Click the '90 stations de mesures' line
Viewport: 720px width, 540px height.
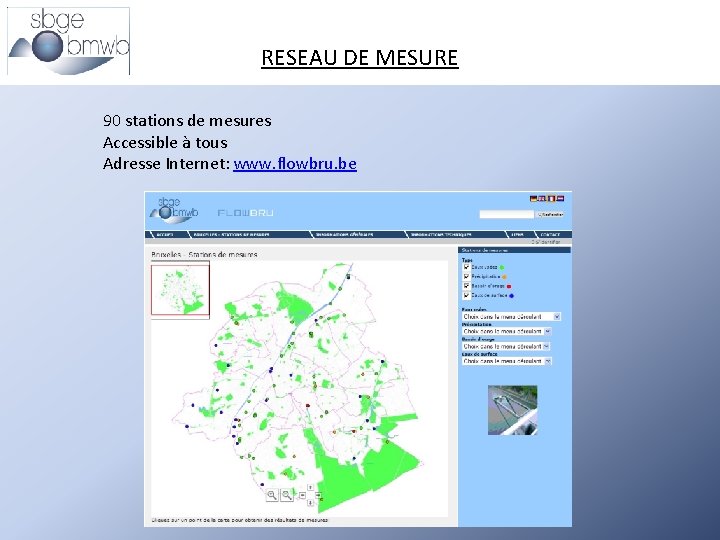click(187, 121)
